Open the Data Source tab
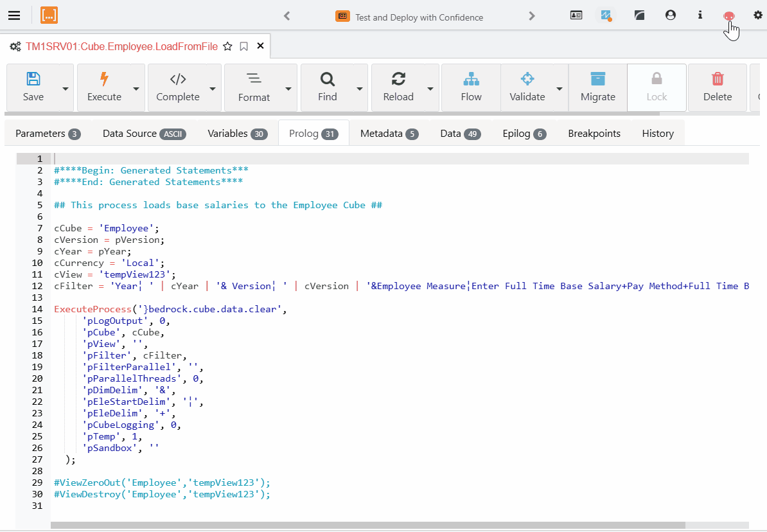767x532 pixels. point(144,134)
